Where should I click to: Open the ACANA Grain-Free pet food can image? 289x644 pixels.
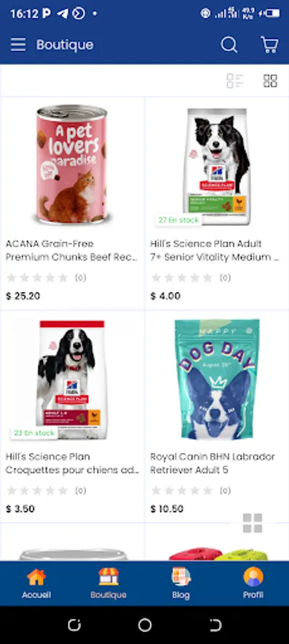point(72,164)
